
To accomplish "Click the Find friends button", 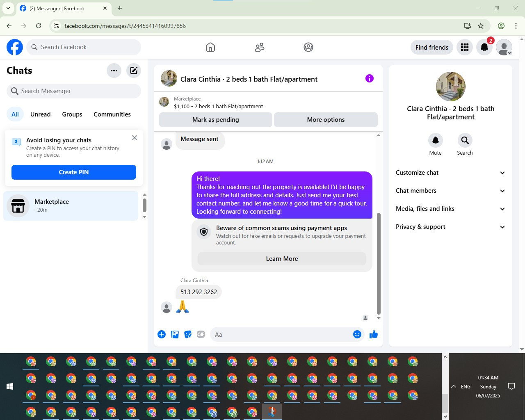I will pyautogui.click(x=432, y=47).
